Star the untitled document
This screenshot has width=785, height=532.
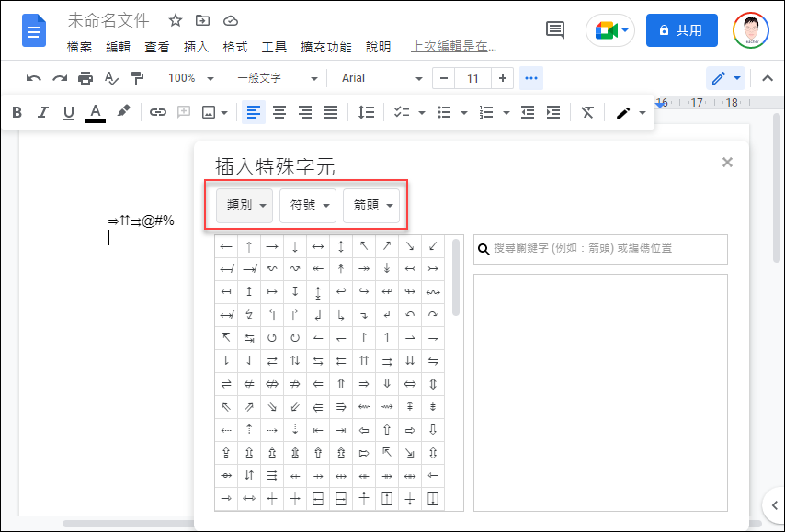(x=175, y=20)
